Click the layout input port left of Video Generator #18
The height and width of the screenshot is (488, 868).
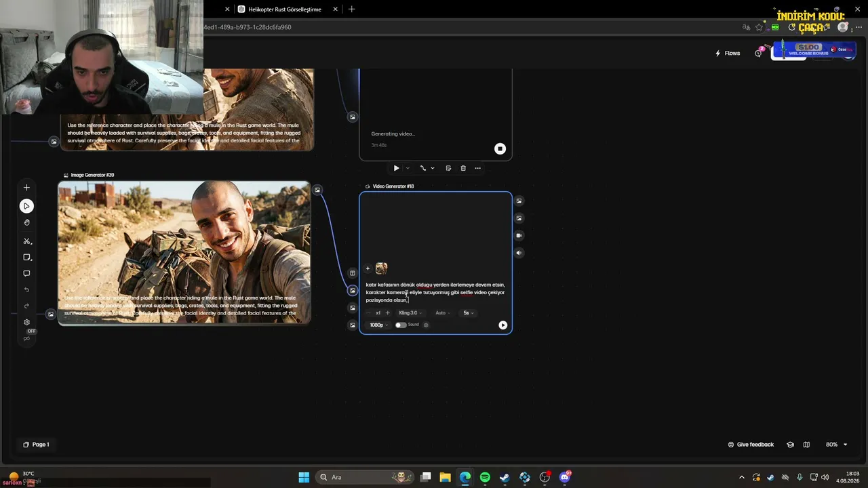(x=353, y=273)
